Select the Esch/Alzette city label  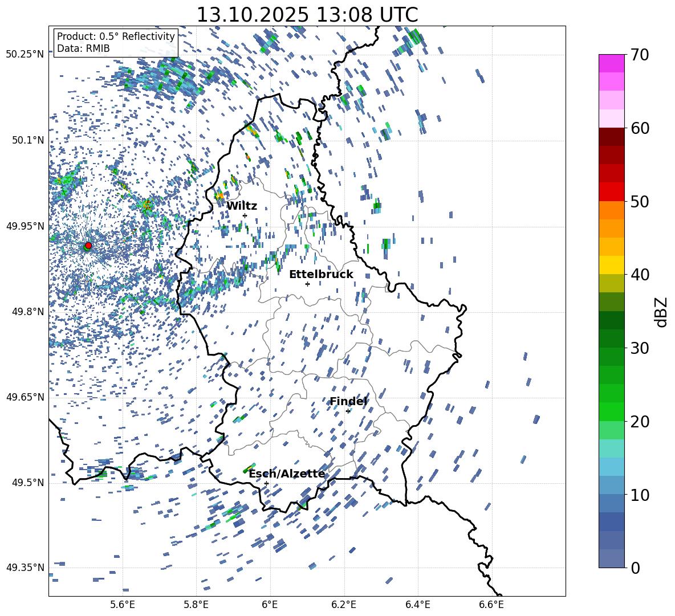(287, 474)
